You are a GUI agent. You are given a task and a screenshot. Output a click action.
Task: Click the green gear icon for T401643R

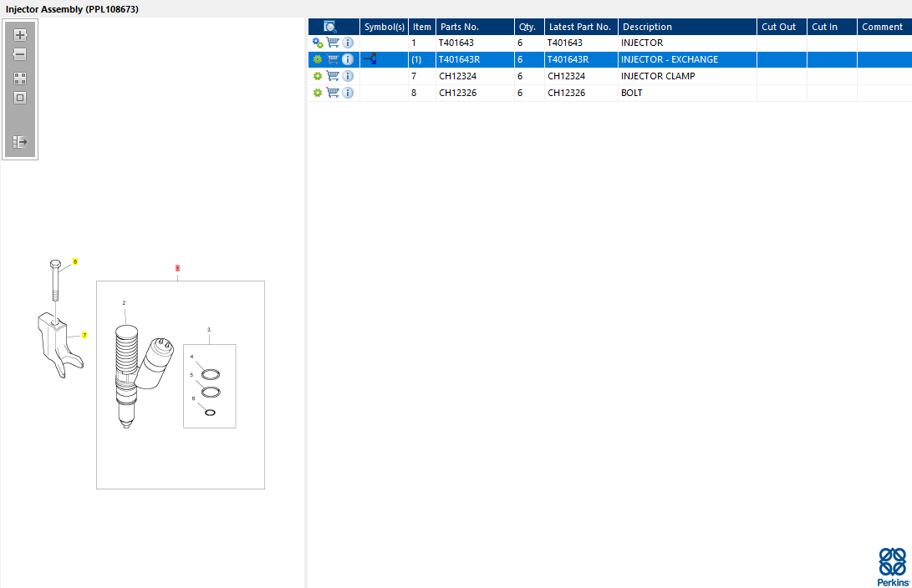click(318, 59)
